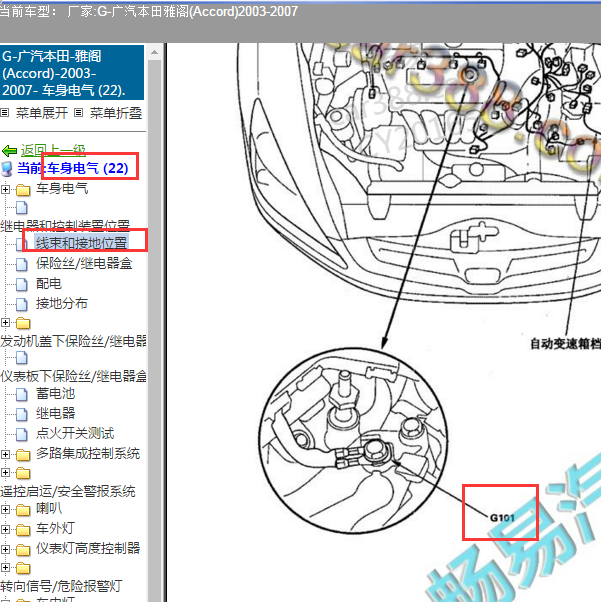Image resolution: width=601 pixels, height=602 pixels.
Task: Click the 菜单折叠 collapse-all button
Action: 116,113
